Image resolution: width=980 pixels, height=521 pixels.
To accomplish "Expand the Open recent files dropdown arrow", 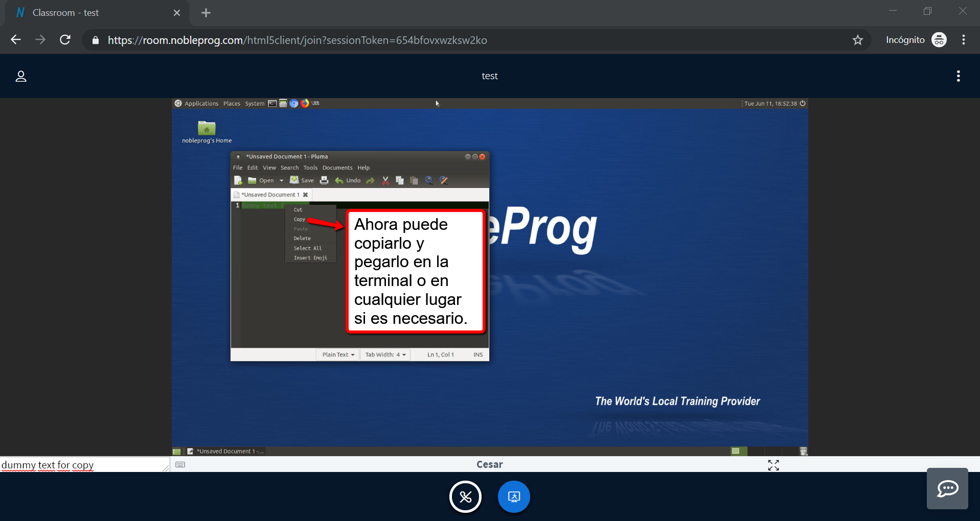I will 281,180.
